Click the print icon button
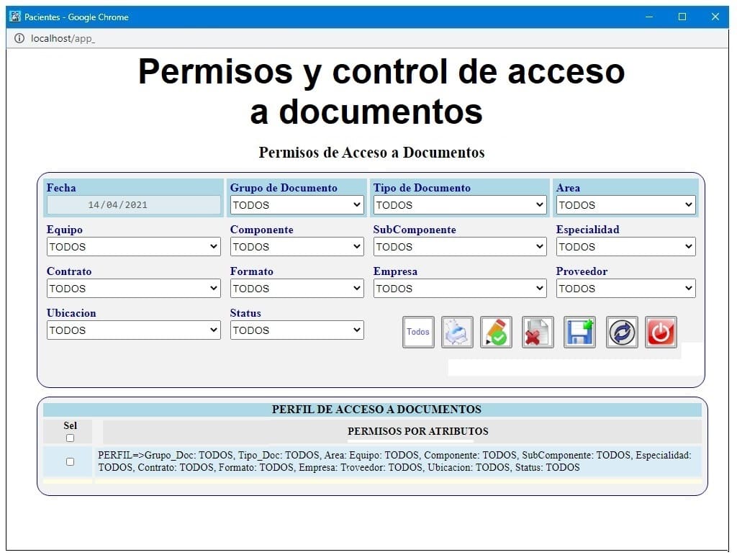This screenshot has width=737, height=560. (457, 332)
